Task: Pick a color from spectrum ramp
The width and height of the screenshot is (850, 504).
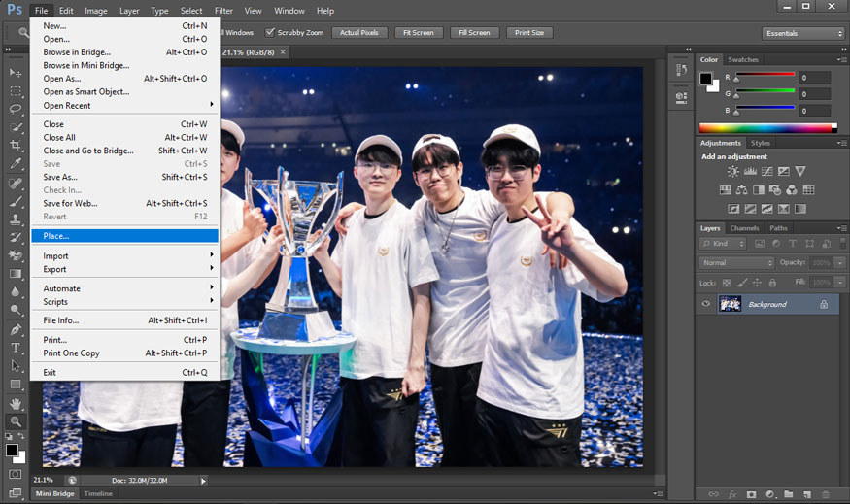Action: (x=767, y=128)
